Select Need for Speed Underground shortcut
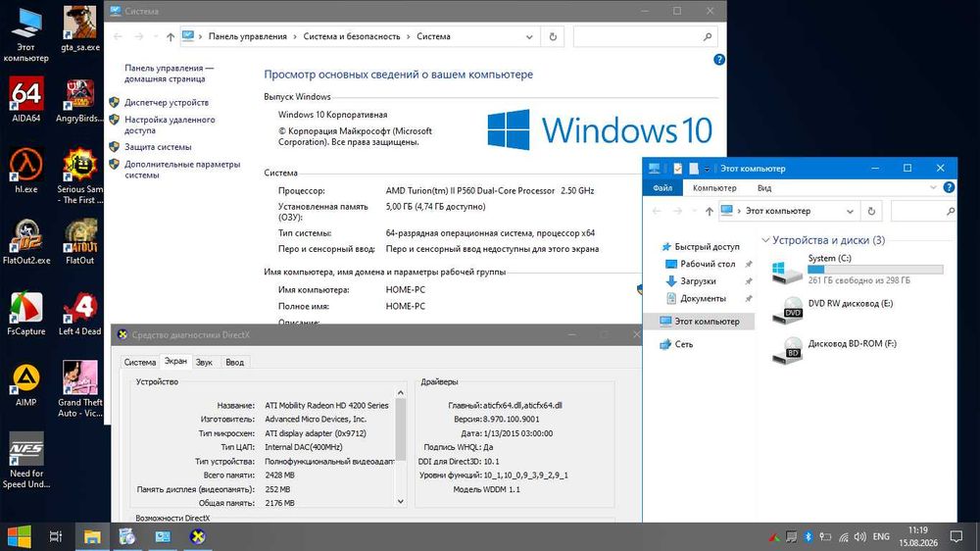Viewport: 980px width, 551px height. pyautogui.click(x=25, y=461)
